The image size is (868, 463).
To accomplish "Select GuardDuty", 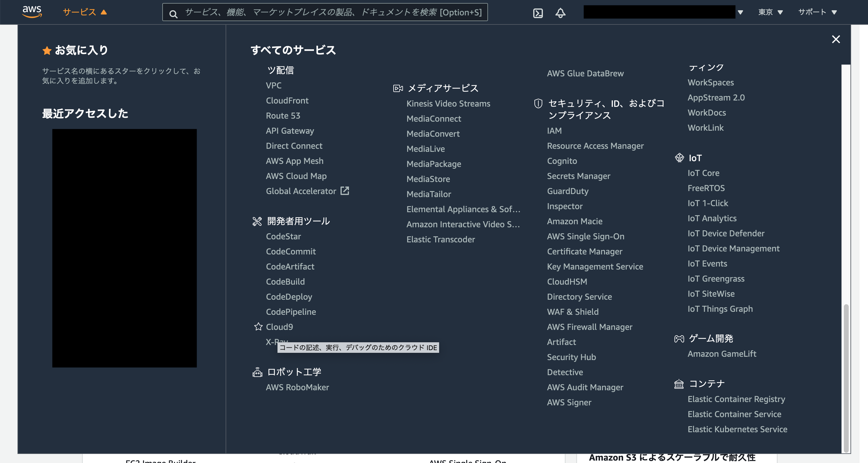I will pos(567,191).
